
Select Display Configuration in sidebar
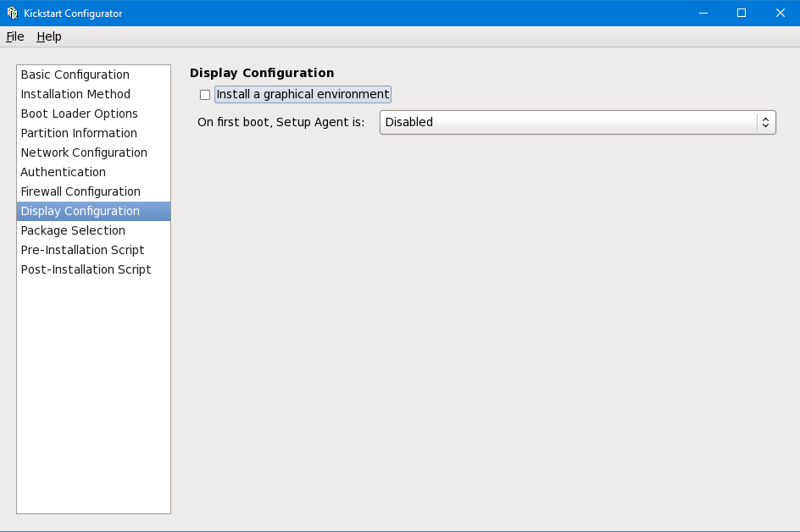coord(81,211)
